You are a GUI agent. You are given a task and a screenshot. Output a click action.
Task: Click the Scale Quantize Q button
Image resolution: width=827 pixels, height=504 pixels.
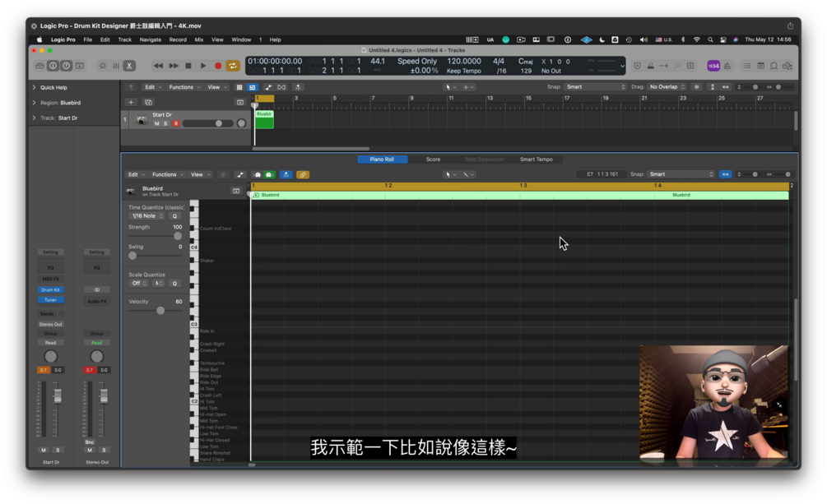tap(174, 284)
